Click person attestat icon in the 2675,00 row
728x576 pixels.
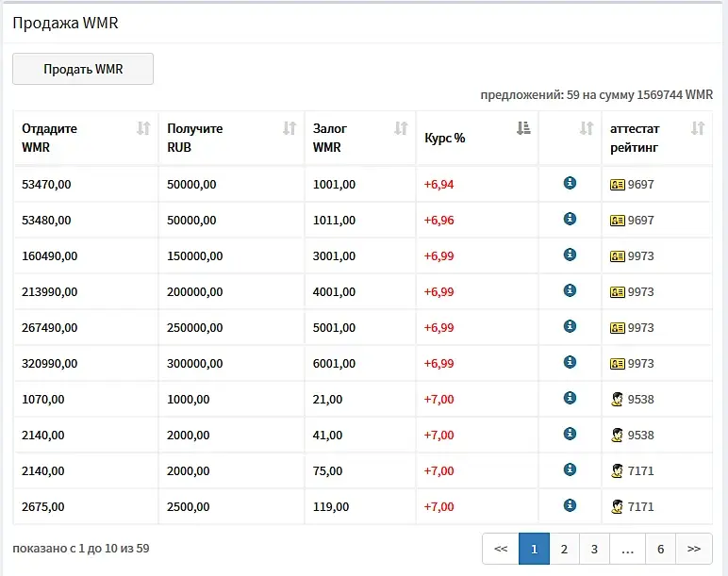pos(618,507)
